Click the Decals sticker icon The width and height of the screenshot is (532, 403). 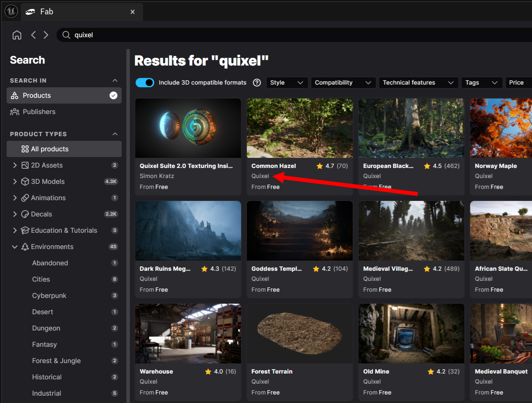(x=25, y=214)
